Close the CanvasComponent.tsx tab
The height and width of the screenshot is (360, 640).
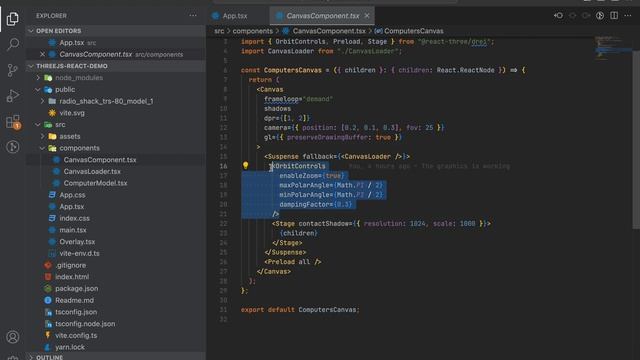(367, 16)
